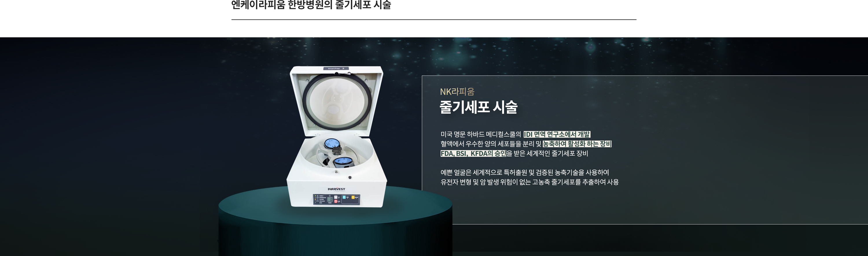Click highlighted text FDA, BSI, KFDA의 승인
Viewport: 868px width, 256px height.
pos(473,154)
